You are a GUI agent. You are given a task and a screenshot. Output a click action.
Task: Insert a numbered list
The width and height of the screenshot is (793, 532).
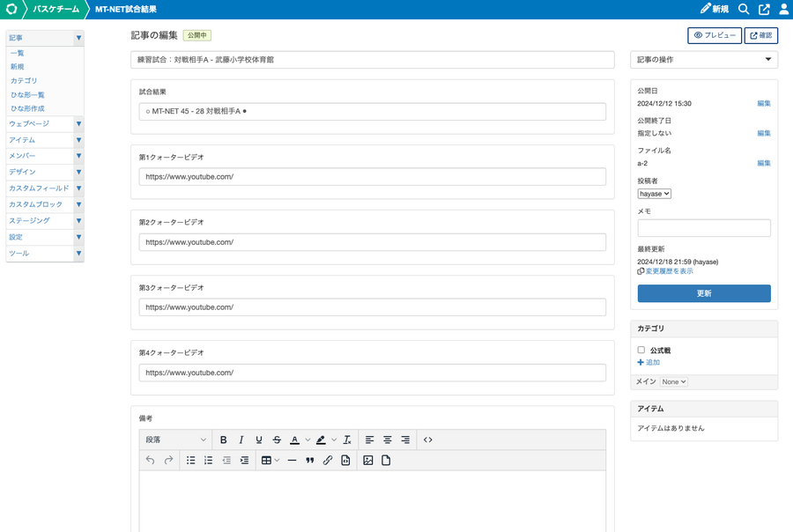pyautogui.click(x=208, y=460)
